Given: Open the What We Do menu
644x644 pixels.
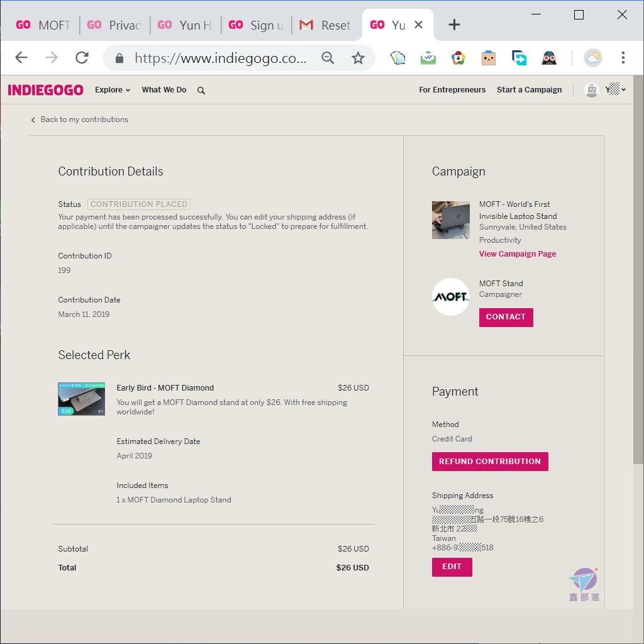Looking at the screenshot, I should pyautogui.click(x=164, y=90).
